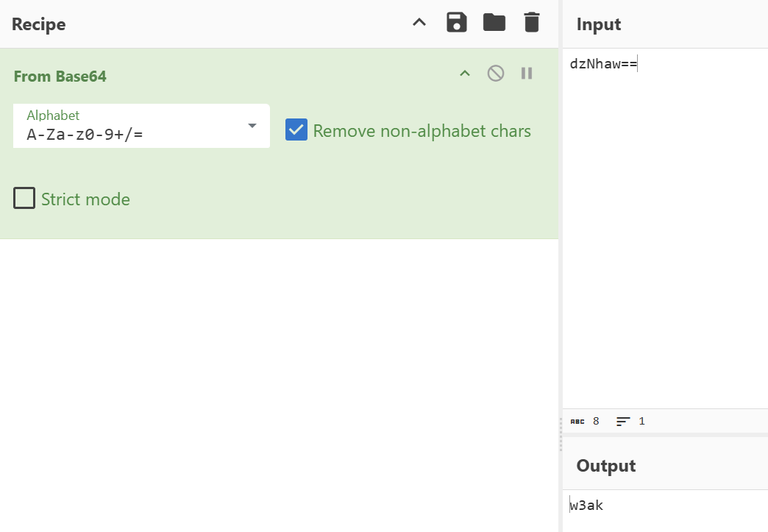The height and width of the screenshot is (532, 768).
Task: Save the recipe with the floppy disk icon
Action: [x=457, y=23]
